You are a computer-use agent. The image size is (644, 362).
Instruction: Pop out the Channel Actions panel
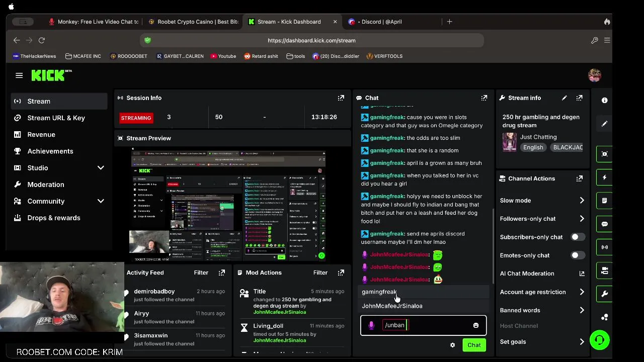click(x=580, y=178)
